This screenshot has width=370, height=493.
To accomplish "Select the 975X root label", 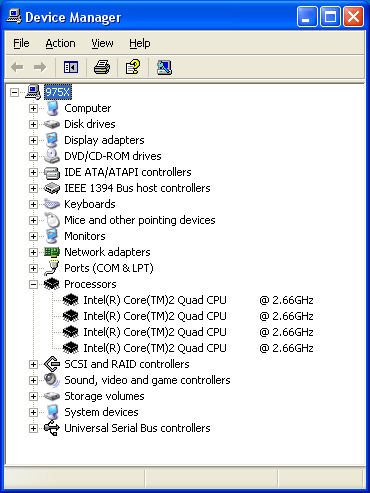I will 58,92.
